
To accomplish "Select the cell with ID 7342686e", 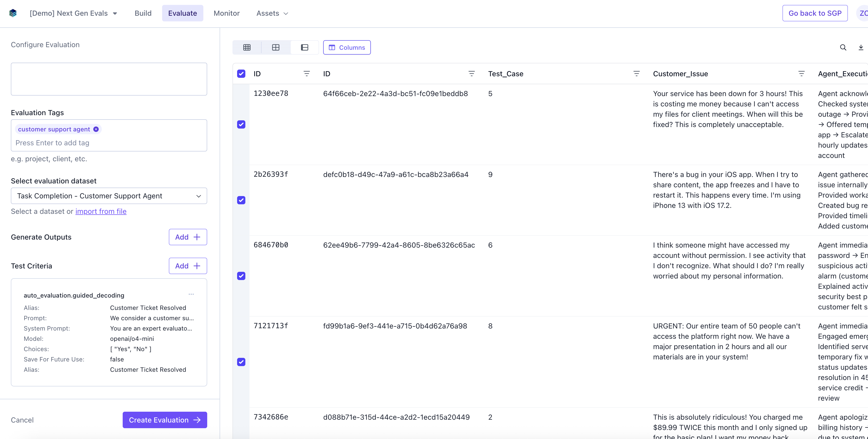I will tap(271, 417).
